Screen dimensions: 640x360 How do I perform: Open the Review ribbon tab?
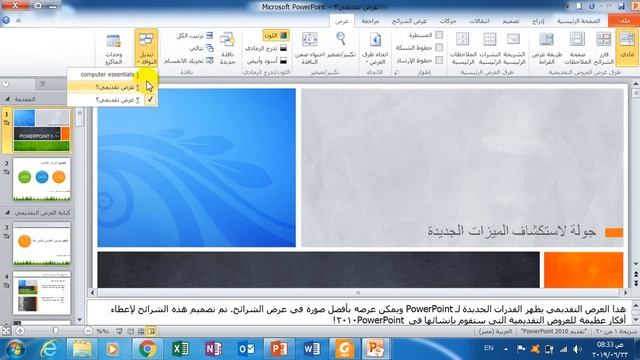[x=370, y=21]
